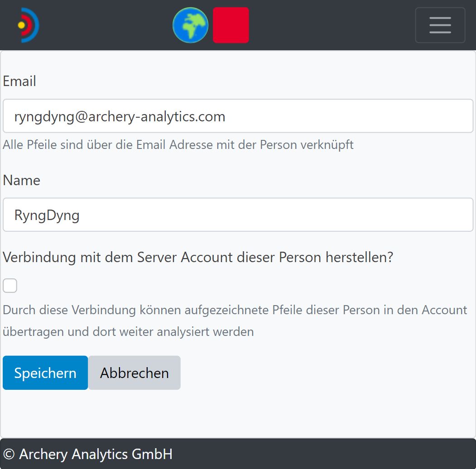The width and height of the screenshot is (476, 469).
Task: Click the red square icon
Action: 231,25
